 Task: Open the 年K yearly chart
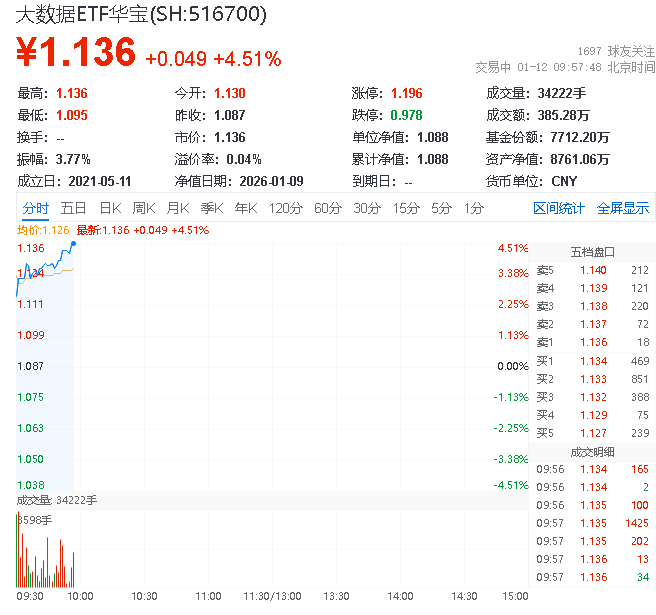(x=245, y=208)
